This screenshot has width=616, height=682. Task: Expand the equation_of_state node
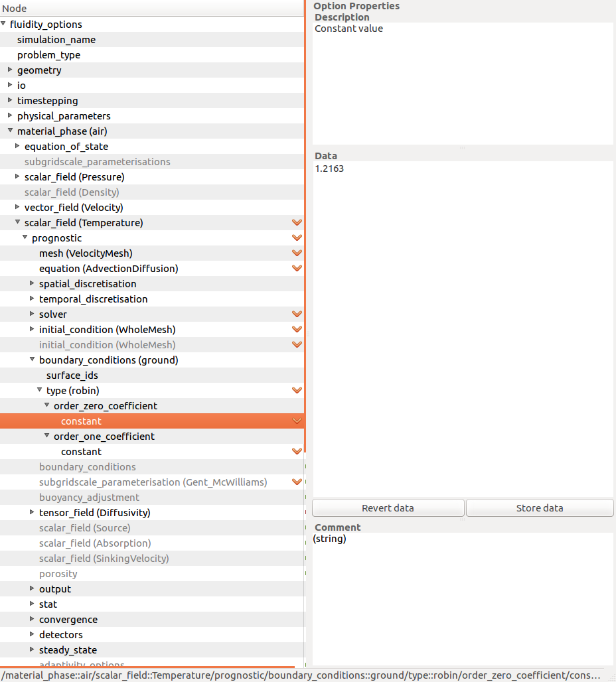[17, 146]
